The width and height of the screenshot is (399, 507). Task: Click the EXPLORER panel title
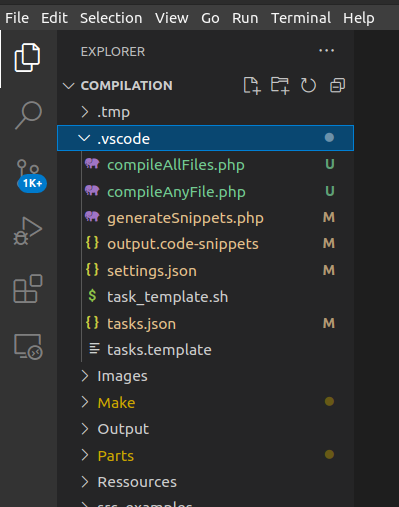[x=113, y=52]
